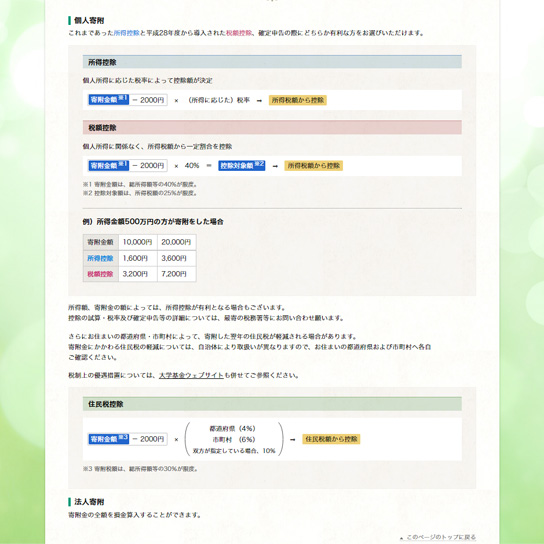
Task: Click the 法人寄附 section heading
Action: pyautogui.click(x=89, y=502)
